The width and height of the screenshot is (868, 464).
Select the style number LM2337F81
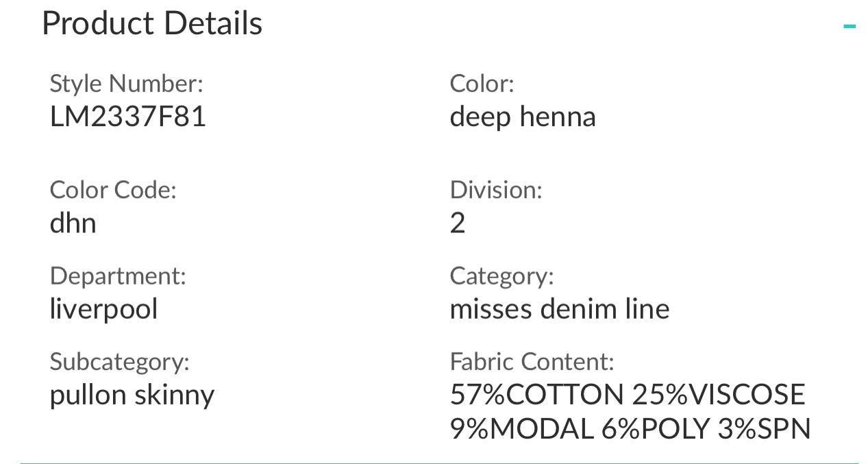click(x=128, y=117)
